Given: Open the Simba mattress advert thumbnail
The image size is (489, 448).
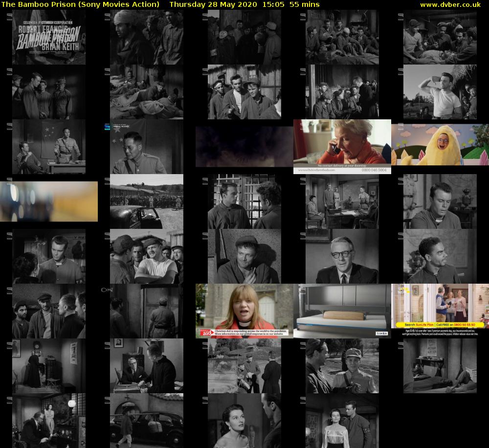Looking at the screenshot, I should tap(342, 311).
